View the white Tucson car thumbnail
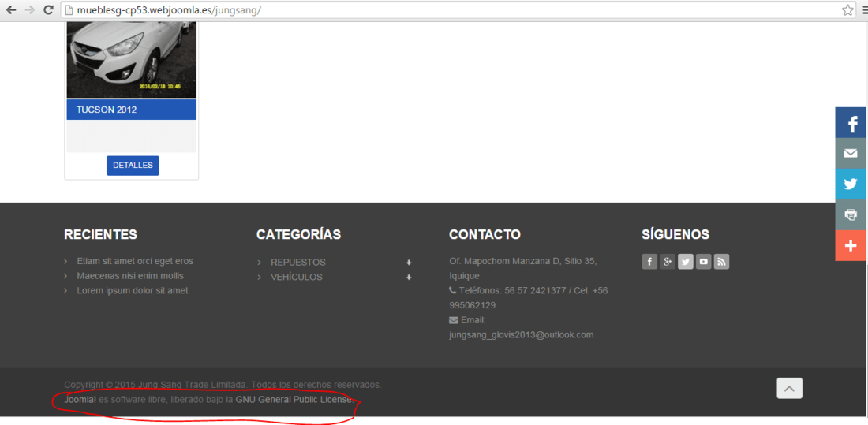The width and height of the screenshot is (868, 425). (x=132, y=59)
